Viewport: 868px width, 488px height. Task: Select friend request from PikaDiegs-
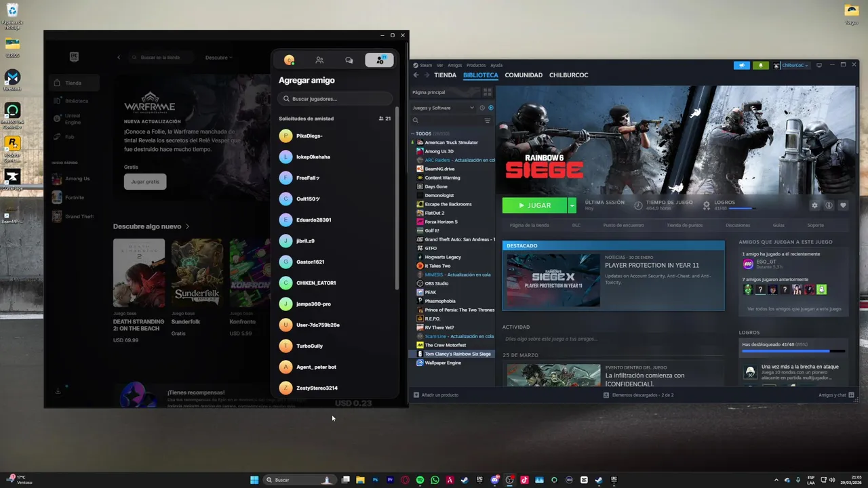pyautogui.click(x=336, y=136)
